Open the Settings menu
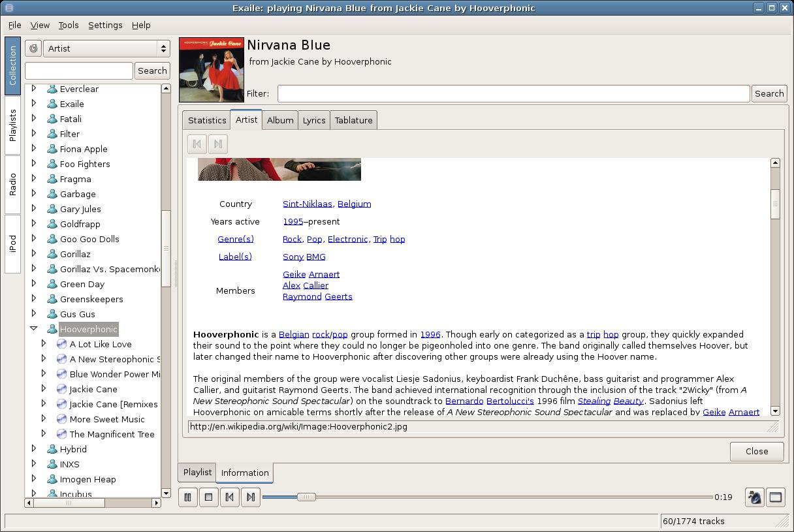 [105, 25]
